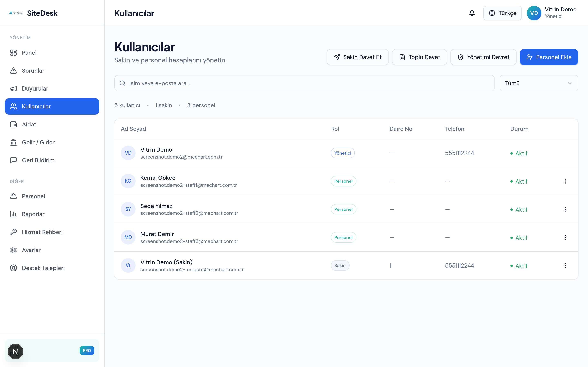
Task: Open Murat Demir three-dot menu
Action: 565,237
